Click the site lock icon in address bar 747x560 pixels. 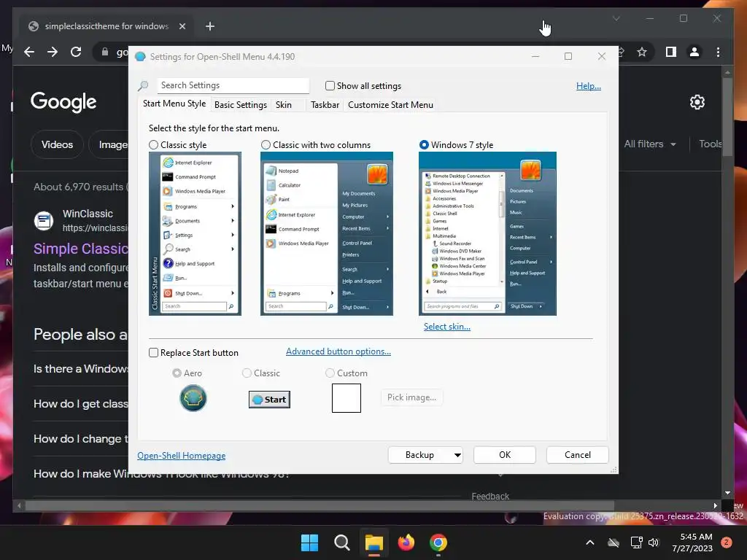click(105, 52)
